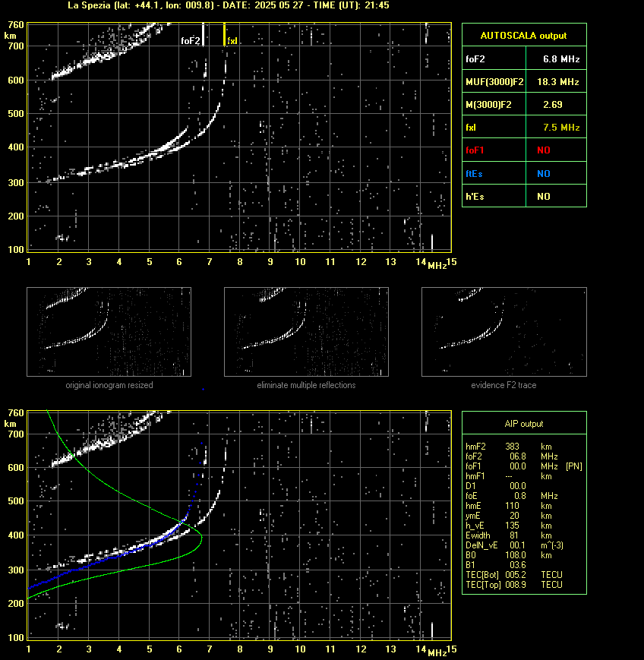Click the '[PN]' tag beside foF1
644x660 pixels.
[574, 466]
